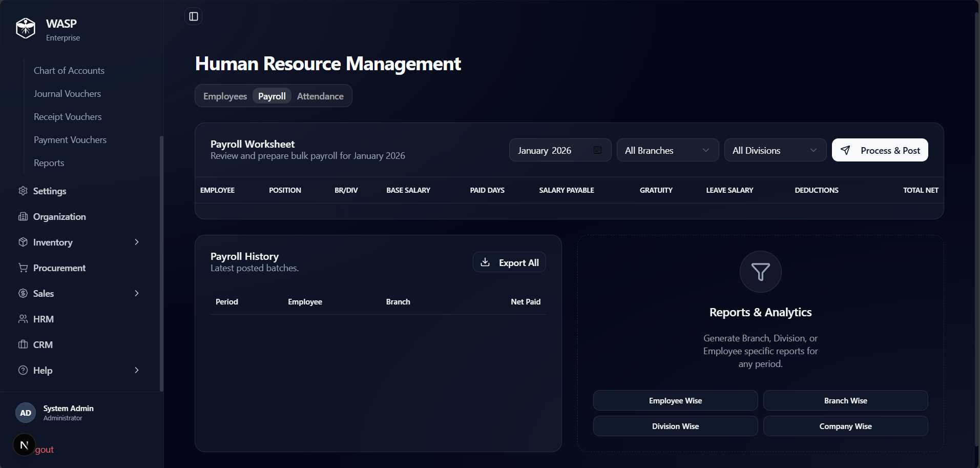Open calendar picker in January 2026 field
This screenshot has width=980, height=468.
597,150
